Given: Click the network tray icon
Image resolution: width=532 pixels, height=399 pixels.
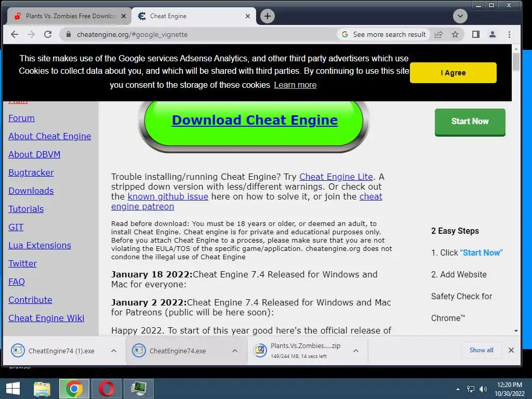Looking at the screenshot, I should [x=471, y=389].
